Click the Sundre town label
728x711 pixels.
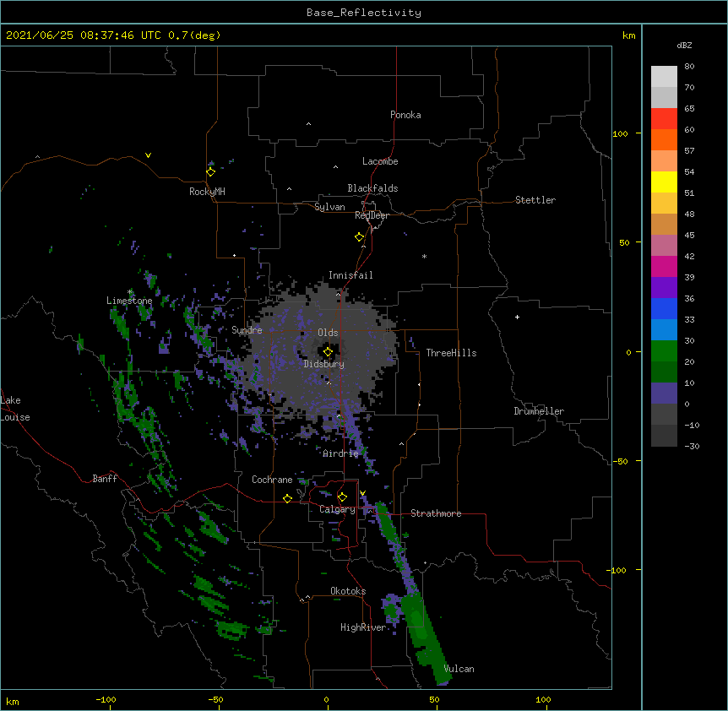click(x=247, y=330)
